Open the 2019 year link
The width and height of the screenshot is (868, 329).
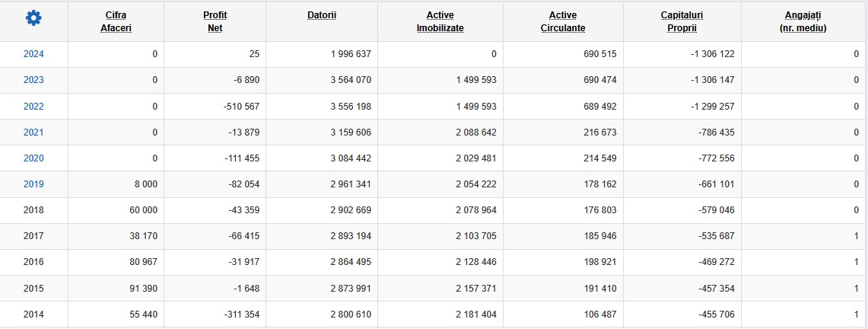(x=33, y=184)
